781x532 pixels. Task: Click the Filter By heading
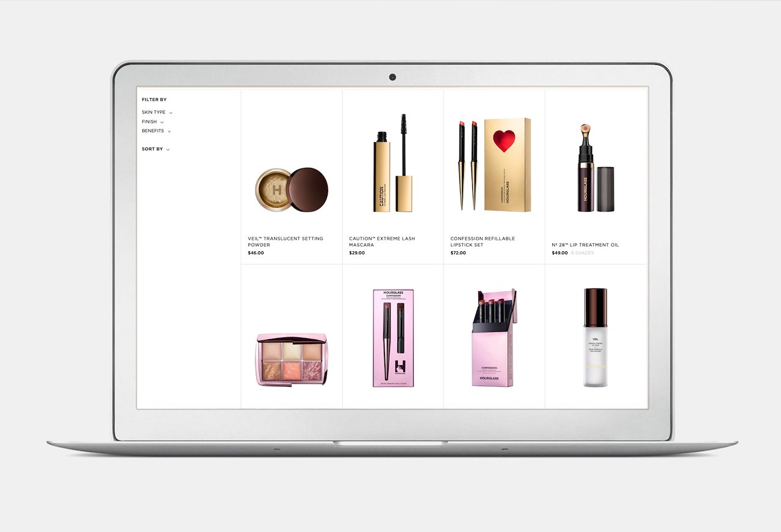click(154, 99)
